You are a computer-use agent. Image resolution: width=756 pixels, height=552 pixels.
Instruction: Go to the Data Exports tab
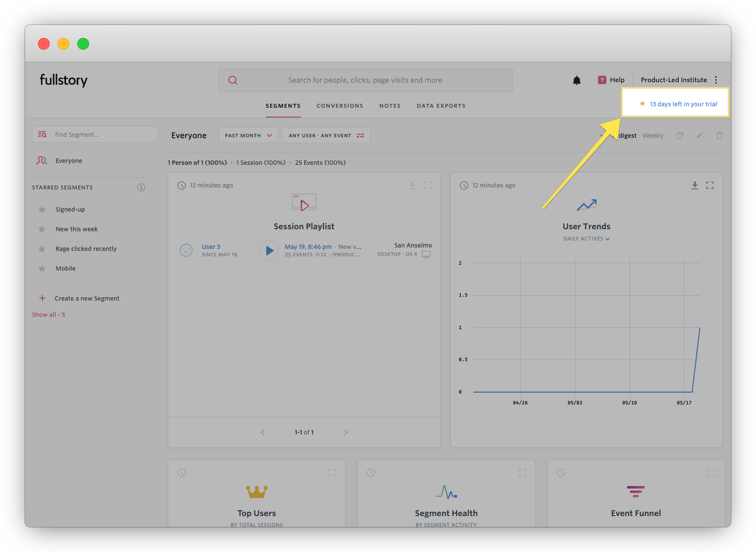[x=441, y=106]
